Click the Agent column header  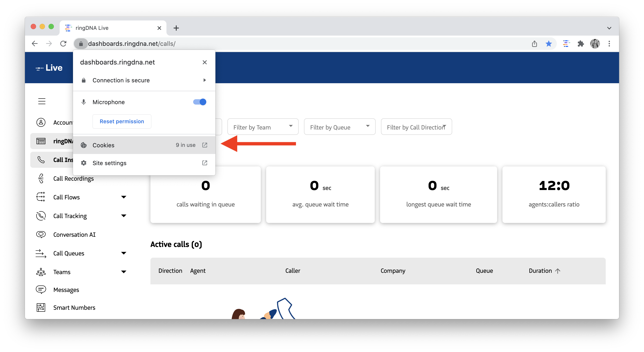pos(198,271)
